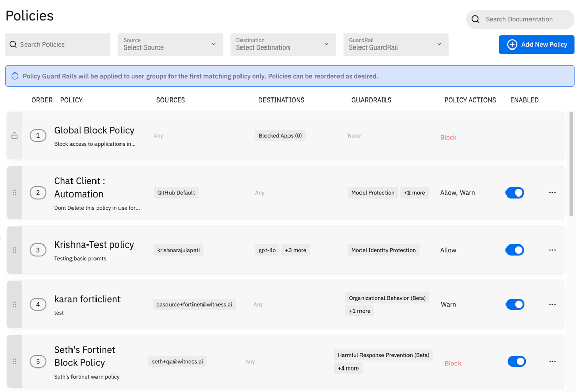Open three-dot menu for karan forticlient
The width and height of the screenshot is (578, 392).
pos(552,304)
